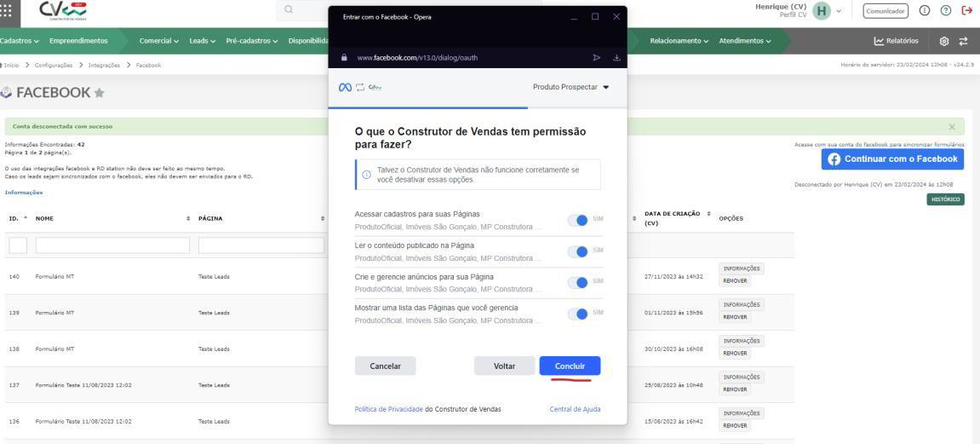Toggle 'Acessar cadastros para suas Páginas' switch
Viewport: 980px width, 444px height.
(x=578, y=220)
